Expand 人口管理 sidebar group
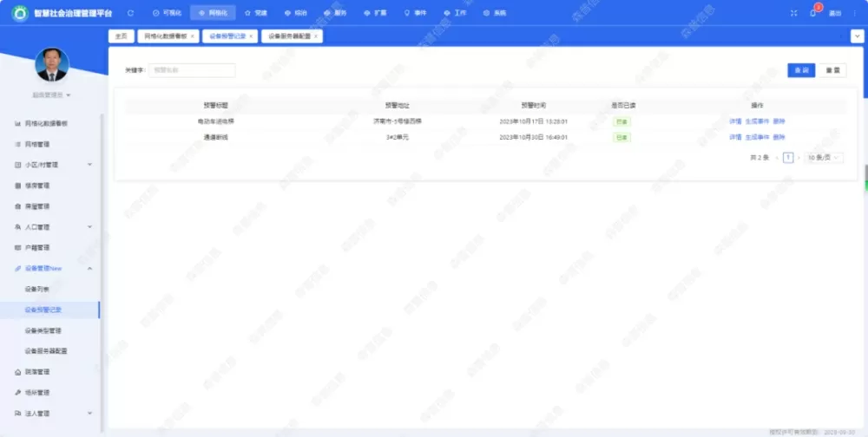868x437 pixels. [x=53, y=227]
